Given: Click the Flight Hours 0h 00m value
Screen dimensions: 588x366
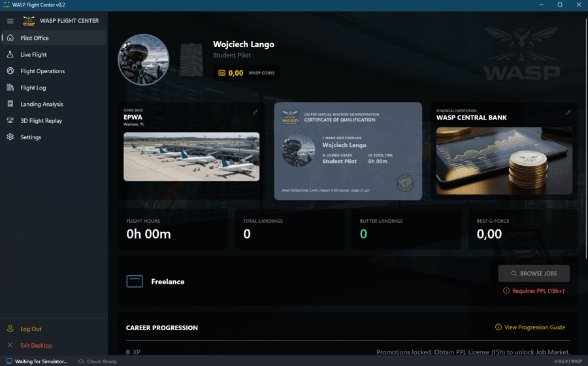Looking at the screenshot, I should pyautogui.click(x=148, y=234).
